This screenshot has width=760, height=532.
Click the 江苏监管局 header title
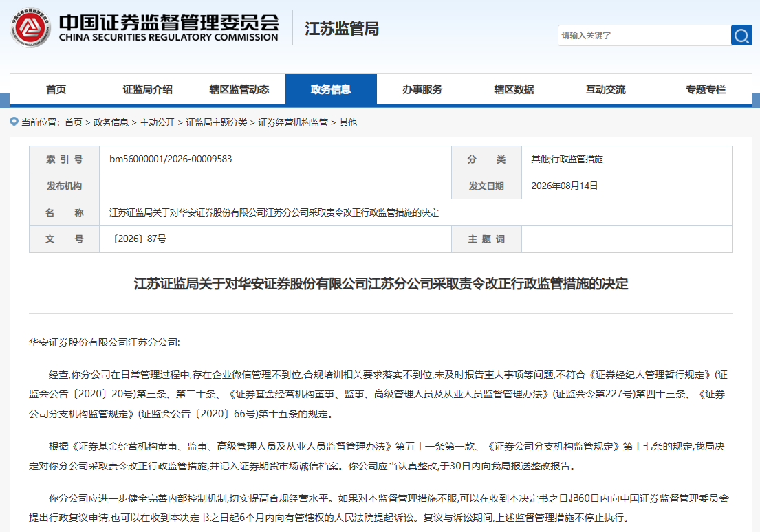coord(342,29)
